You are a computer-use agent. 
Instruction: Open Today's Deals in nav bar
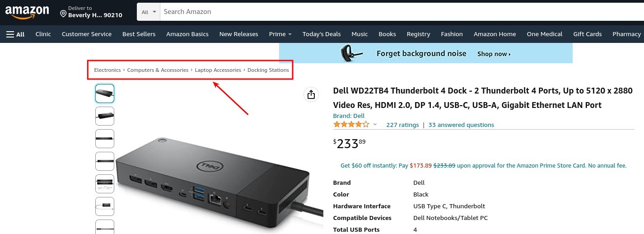322,34
